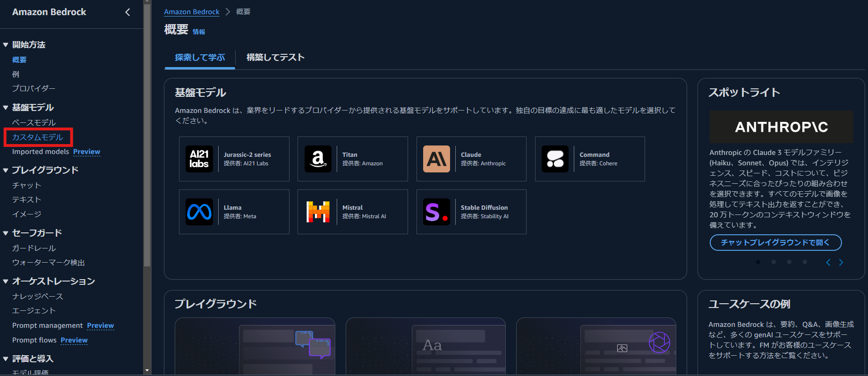The image size is (868, 376).
Task: Click the 情報 link next to 概要
Action: point(199,32)
